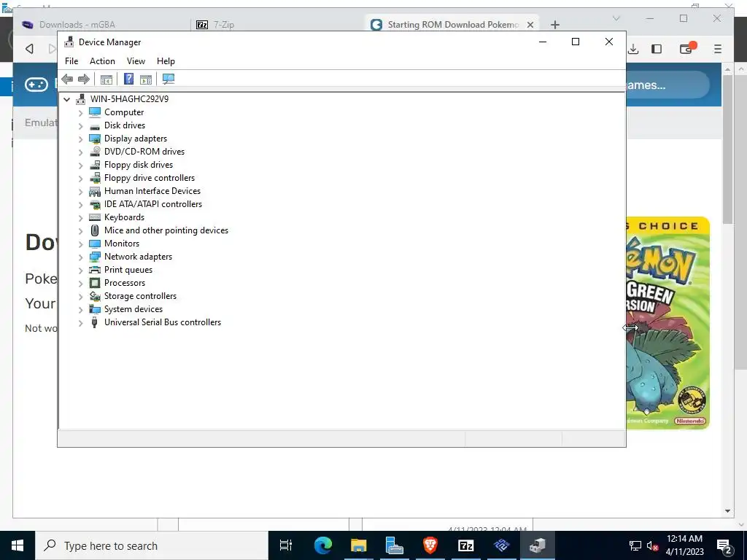Click the USB controllers plug icon

coord(95,322)
